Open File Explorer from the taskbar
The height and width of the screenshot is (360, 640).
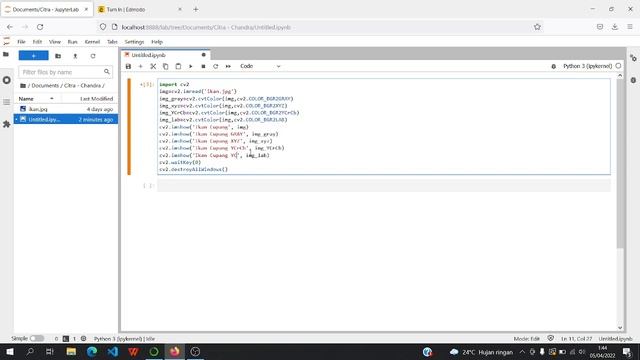[71, 352]
